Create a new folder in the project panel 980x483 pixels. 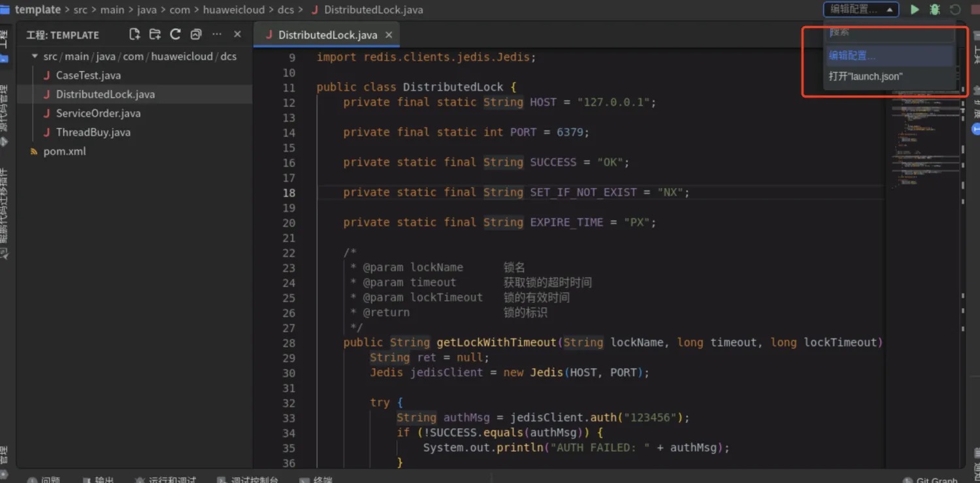point(155,35)
